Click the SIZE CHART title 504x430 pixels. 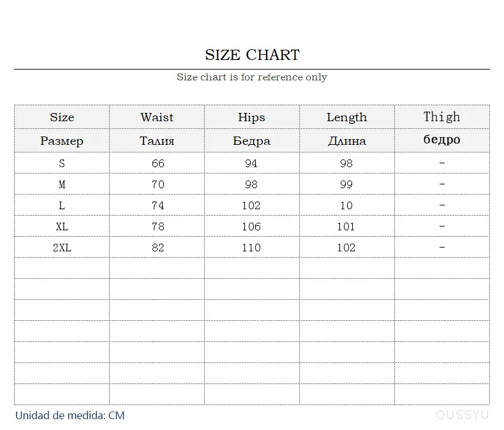[252, 55]
